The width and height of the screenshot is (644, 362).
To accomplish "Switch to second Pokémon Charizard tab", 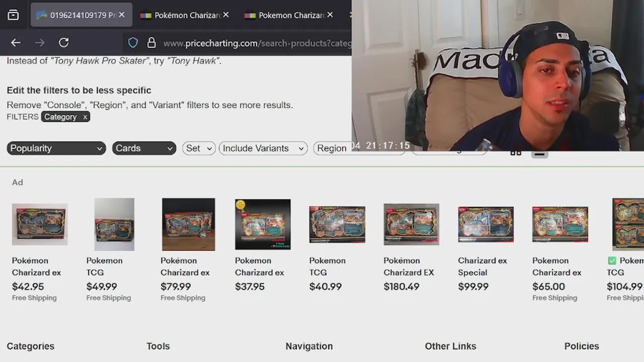I will (x=291, y=15).
